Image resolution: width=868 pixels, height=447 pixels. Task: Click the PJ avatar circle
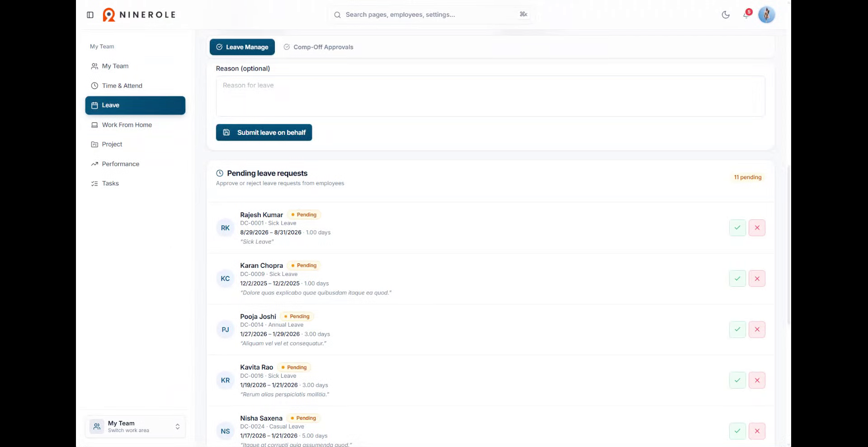click(x=225, y=330)
